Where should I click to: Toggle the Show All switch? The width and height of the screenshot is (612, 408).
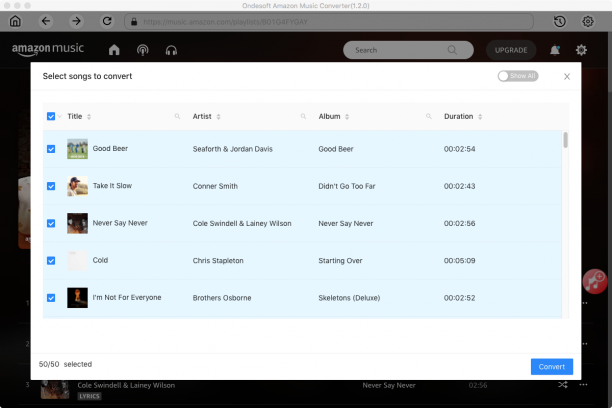click(x=518, y=76)
